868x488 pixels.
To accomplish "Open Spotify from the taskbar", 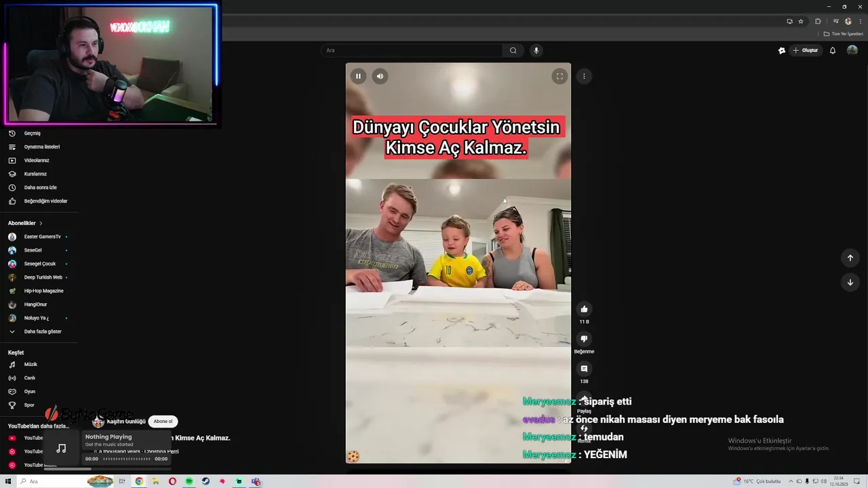I will point(189,481).
